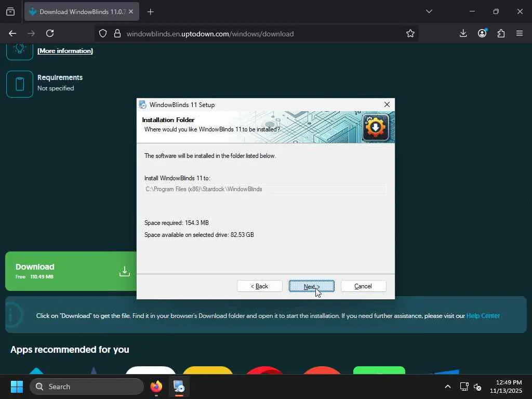Switch to Firefox in taskbar
This screenshot has width=532, height=399.
156,387
